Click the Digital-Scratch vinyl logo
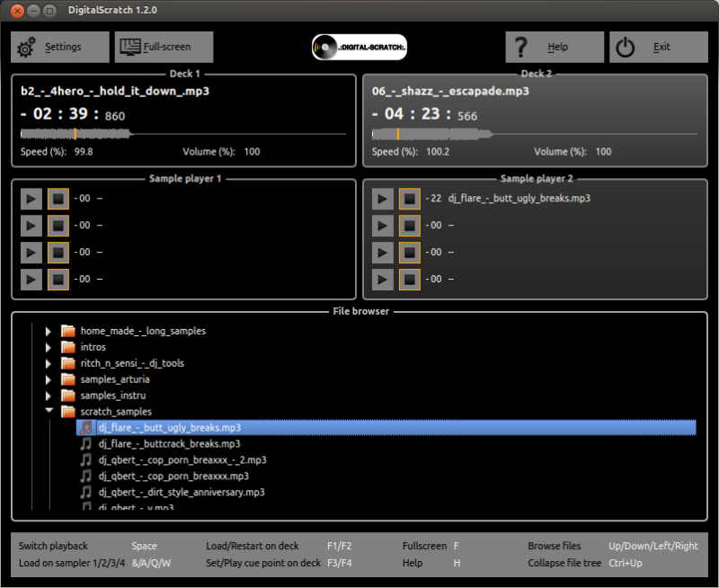Screen dimensions: 719x588 coord(359,47)
